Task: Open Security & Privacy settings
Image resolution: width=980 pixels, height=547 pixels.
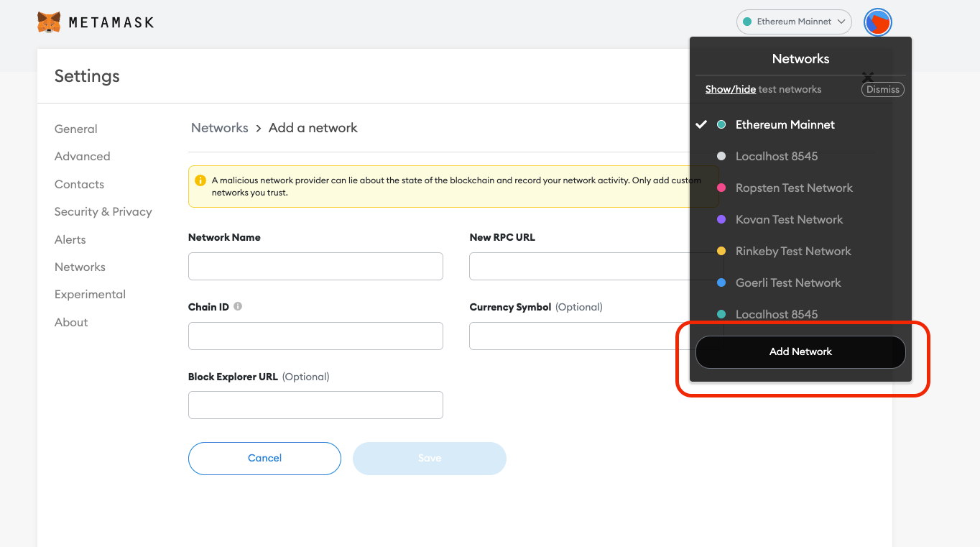Action: [103, 212]
